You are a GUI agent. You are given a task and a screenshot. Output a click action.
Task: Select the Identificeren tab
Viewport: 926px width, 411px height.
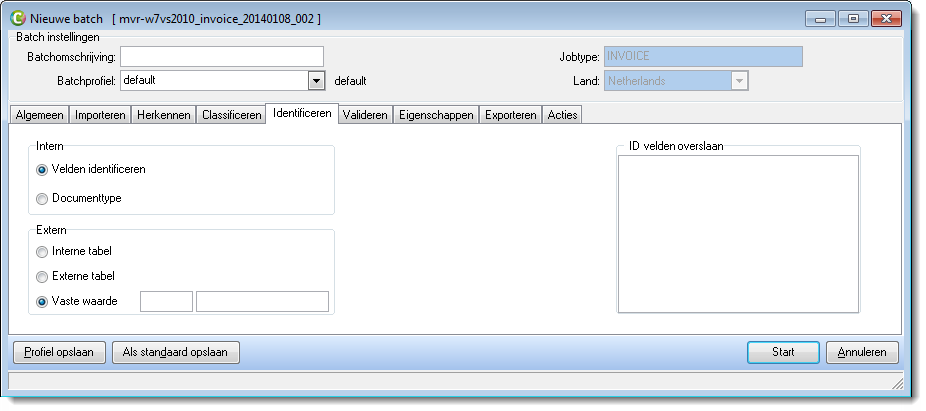pos(302,113)
